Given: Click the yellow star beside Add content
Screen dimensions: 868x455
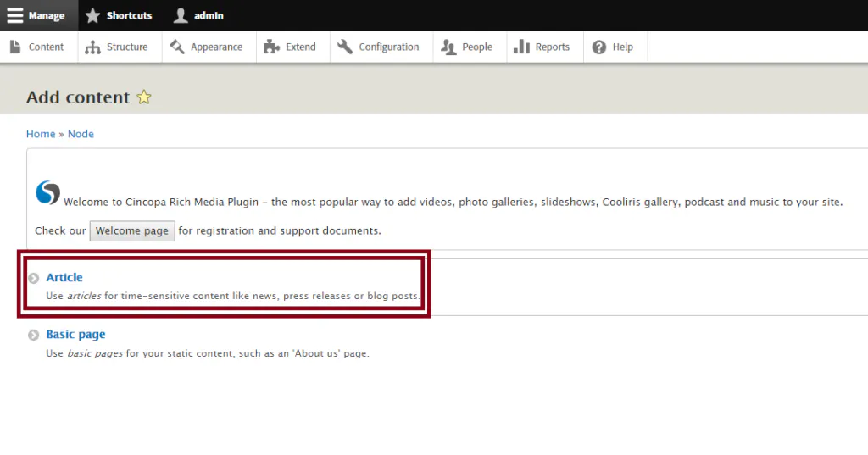Looking at the screenshot, I should coord(144,97).
